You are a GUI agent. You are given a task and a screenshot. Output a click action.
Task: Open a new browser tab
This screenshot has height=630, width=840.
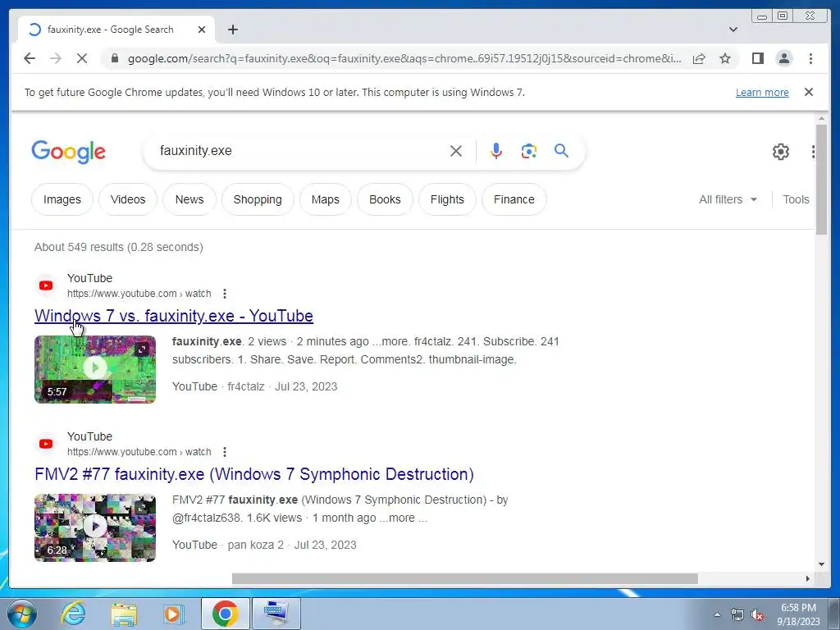coord(232,30)
